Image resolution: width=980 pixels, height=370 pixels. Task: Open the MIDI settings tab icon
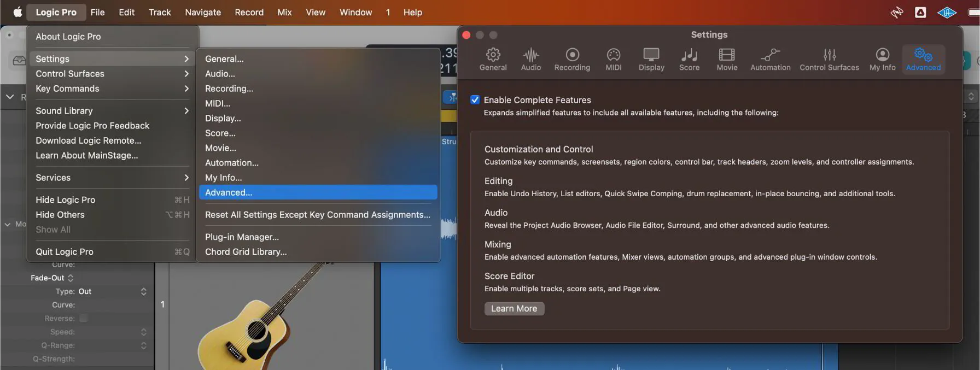point(614,59)
